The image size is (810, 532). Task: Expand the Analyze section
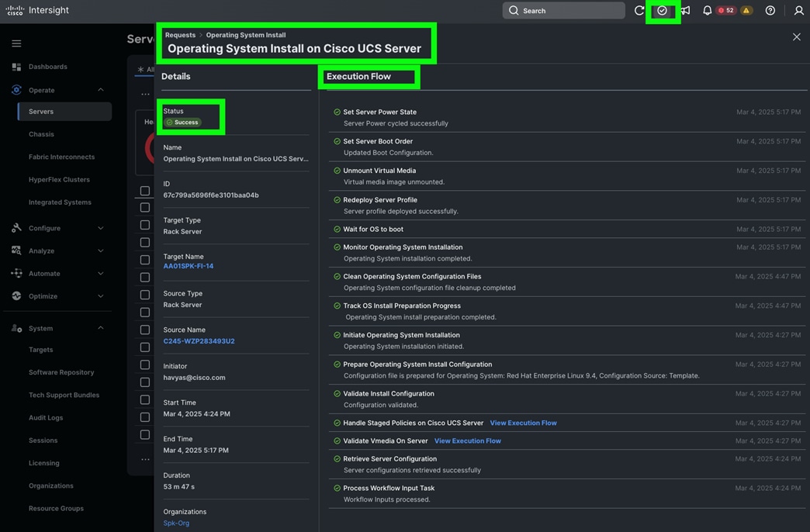[x=101, y=250]
